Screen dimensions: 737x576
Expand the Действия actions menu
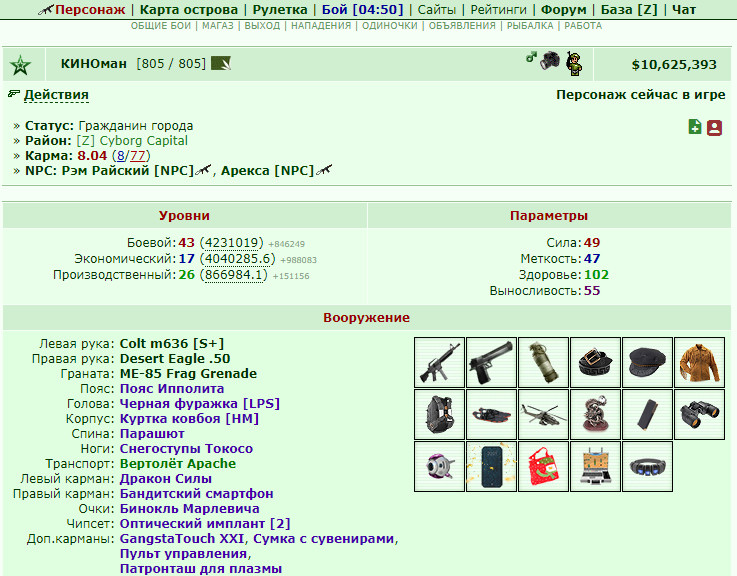point(56,95)
